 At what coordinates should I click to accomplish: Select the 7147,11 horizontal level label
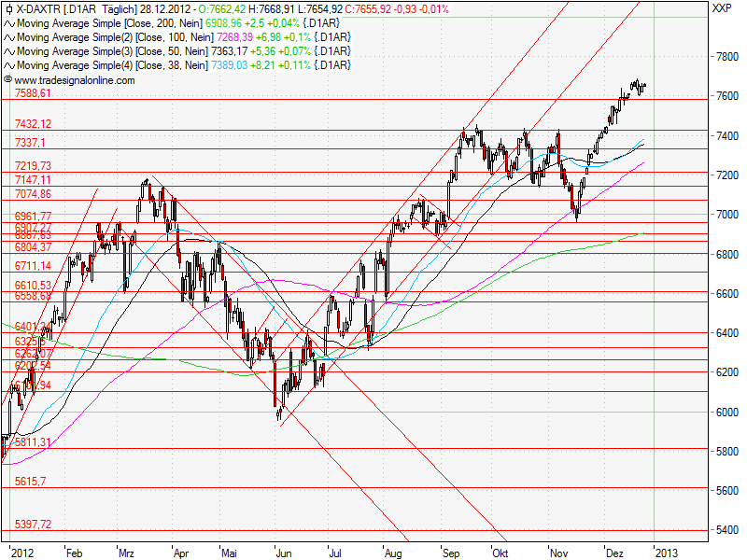[x=33, y=179]
